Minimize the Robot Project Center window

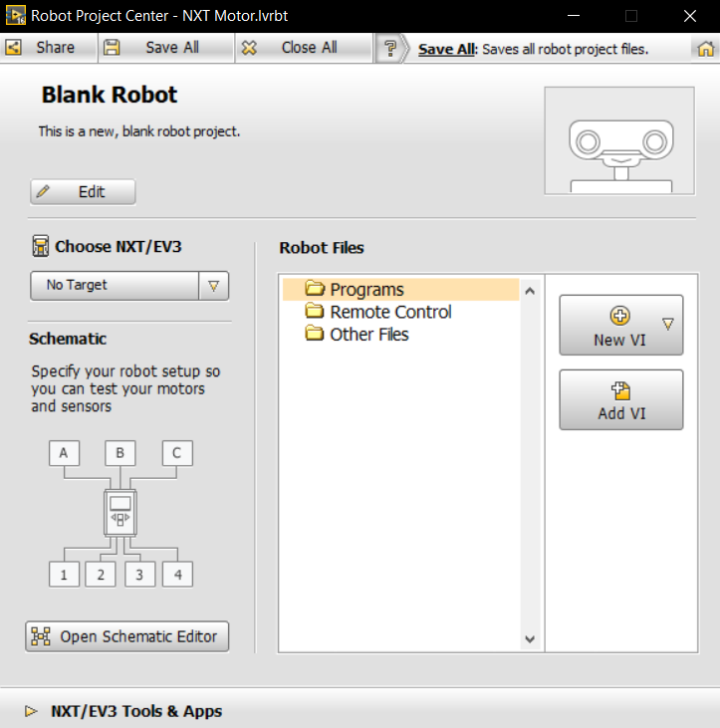(x=574, y=16)
